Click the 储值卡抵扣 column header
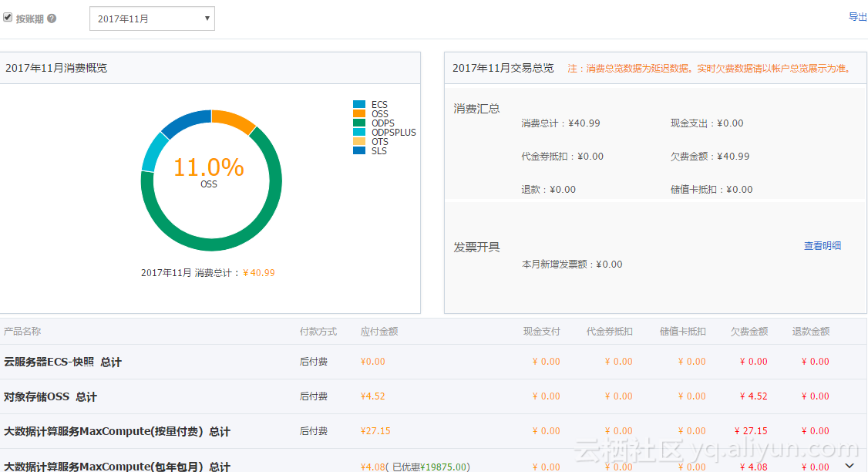This screenshot has width=868, height=472. (682, 332)
